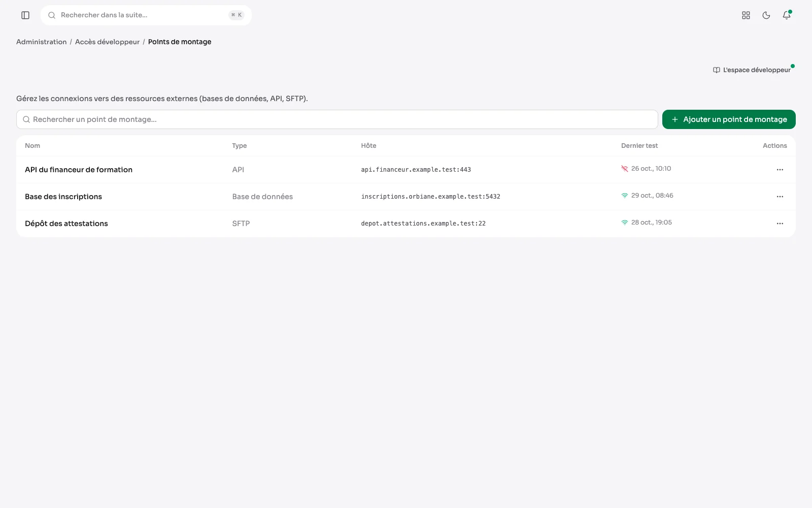Click the Dernier test column header
Image resolution: width=812 pixels, height=508 pixels.
click(639, 146)
